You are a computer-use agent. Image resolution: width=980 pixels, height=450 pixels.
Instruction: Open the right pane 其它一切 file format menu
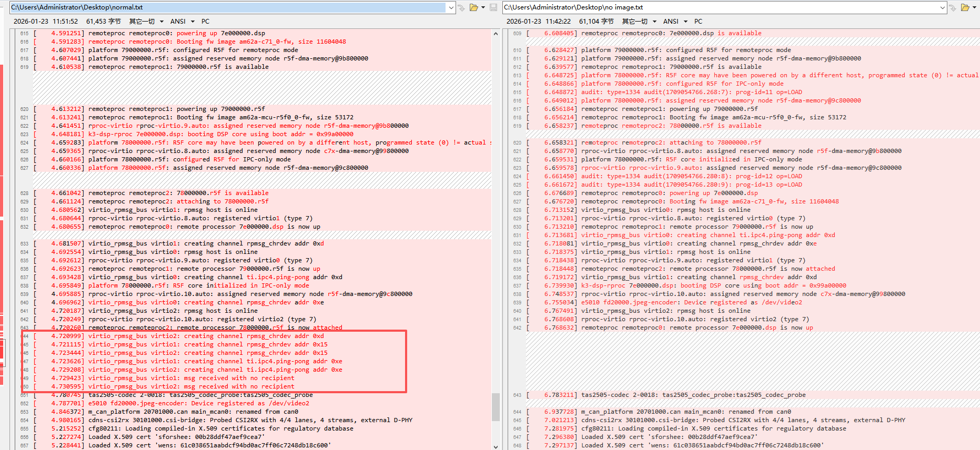(x=639, y=22)
